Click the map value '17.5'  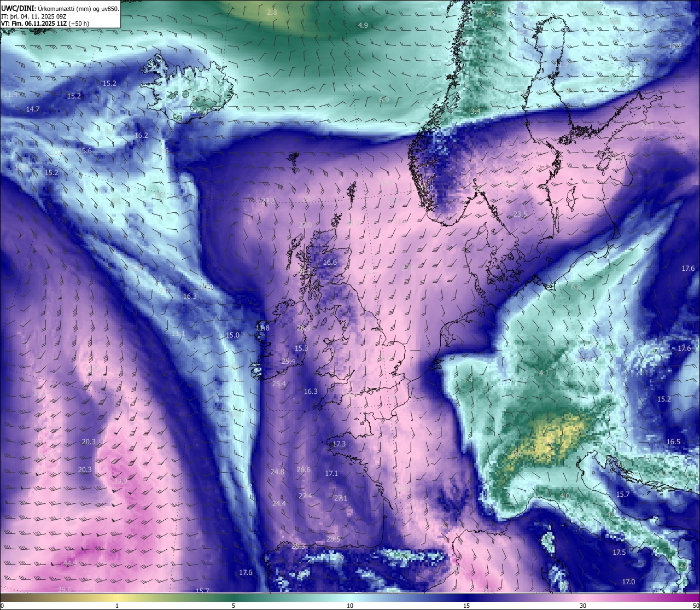coord(619,553)
